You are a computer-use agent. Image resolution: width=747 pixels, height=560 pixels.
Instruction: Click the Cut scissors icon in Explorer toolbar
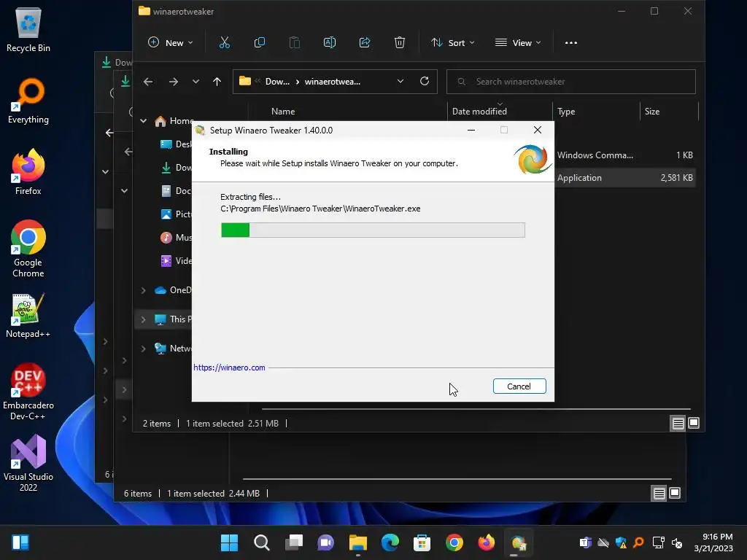coord(225,43)
